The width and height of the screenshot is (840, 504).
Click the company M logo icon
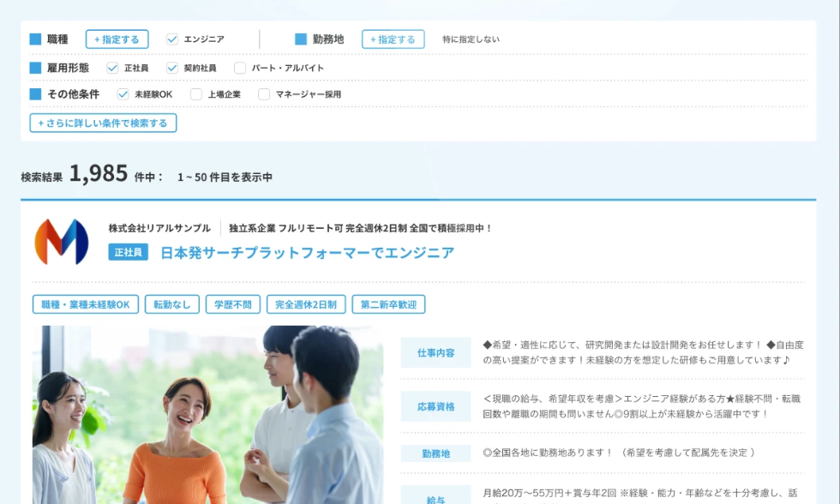click(61, 241)
